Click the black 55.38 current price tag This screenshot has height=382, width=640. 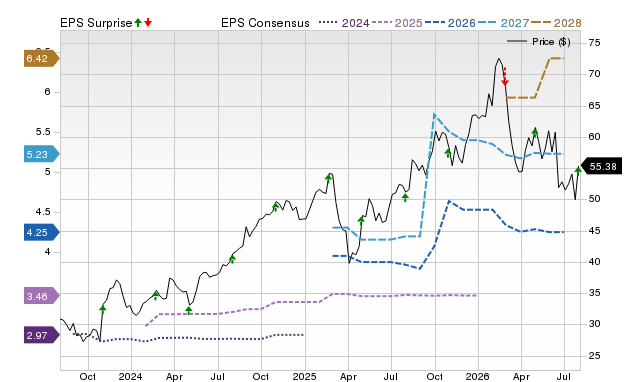601,166
